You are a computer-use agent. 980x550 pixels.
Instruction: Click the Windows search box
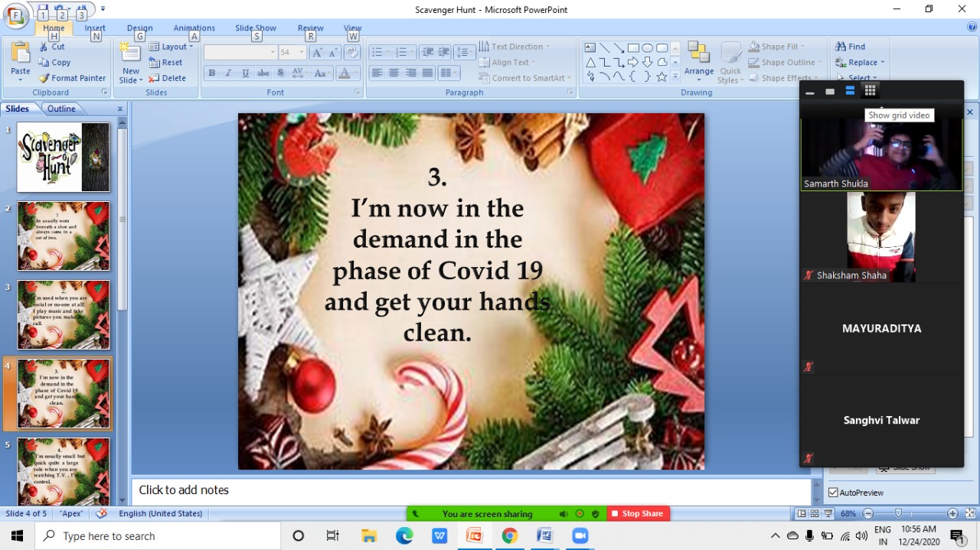tap(158, 535)
